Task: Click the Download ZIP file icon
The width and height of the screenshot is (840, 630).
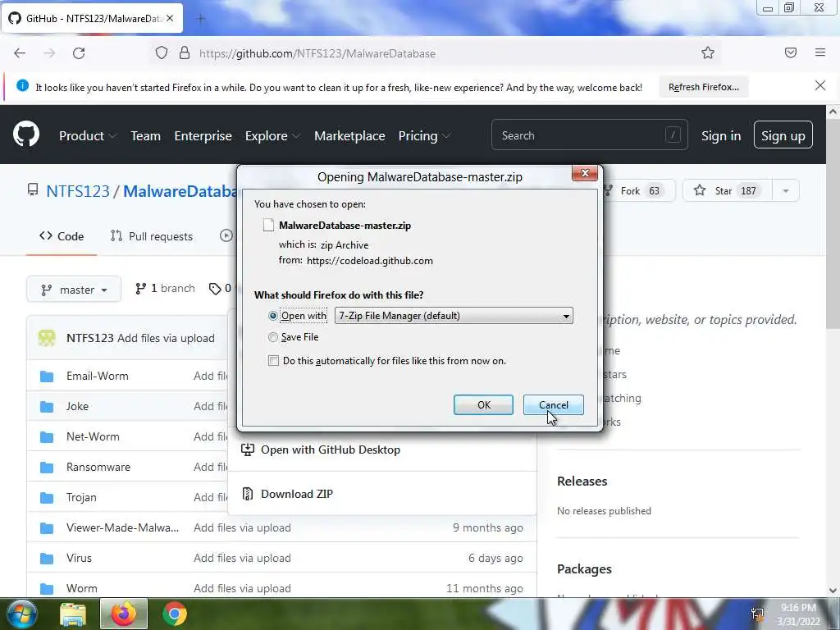Action: (x=248, y=494)
